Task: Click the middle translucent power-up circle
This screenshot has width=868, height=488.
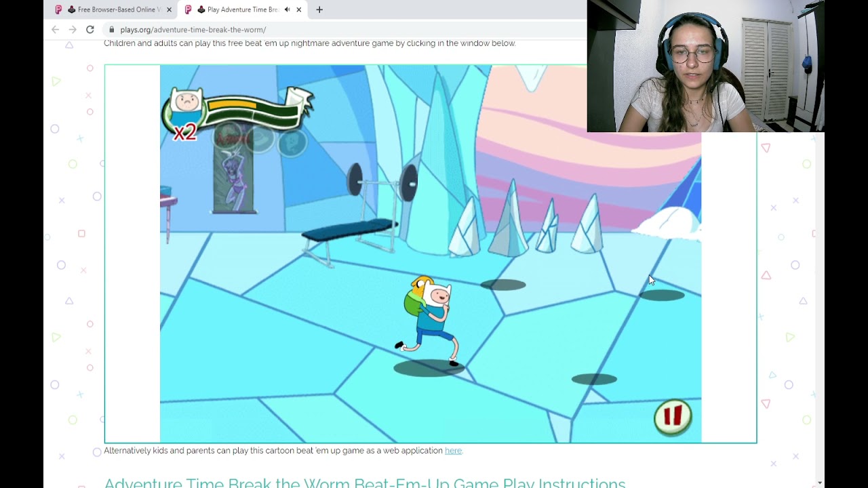Action: [x=260, y=139]
